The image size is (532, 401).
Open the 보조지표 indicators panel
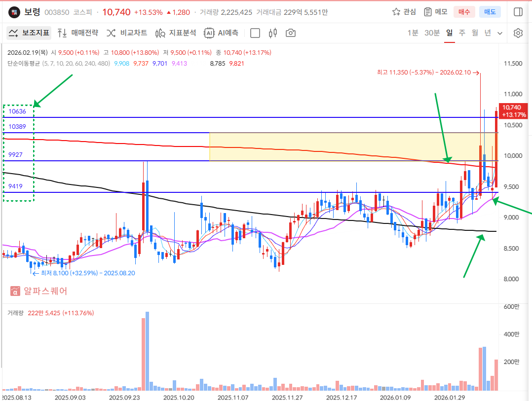(x=29, y=33)
